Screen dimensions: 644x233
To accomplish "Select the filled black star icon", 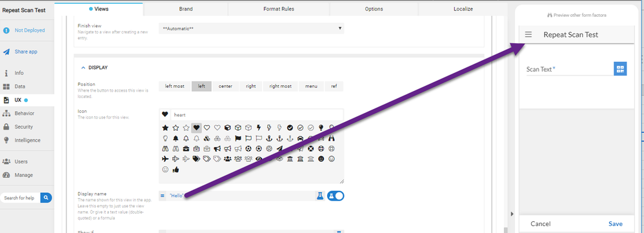I will click(x=165, y=128).
